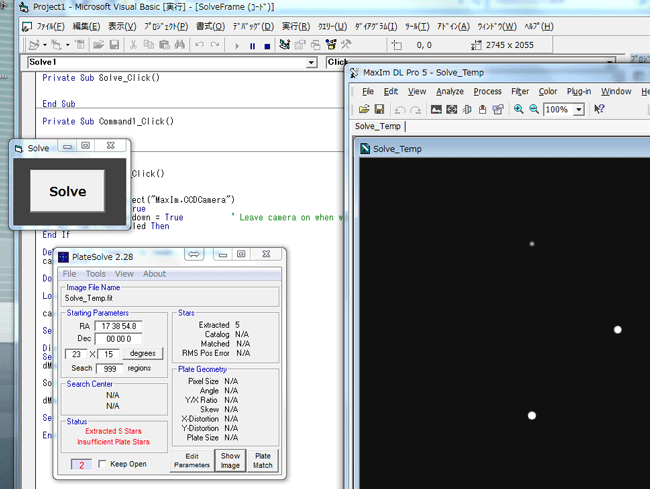This screenshot has width=650, height=489.
Task: Expand the 100% zoom dropdown in MaxIm DL
Action: coord(579,110)
